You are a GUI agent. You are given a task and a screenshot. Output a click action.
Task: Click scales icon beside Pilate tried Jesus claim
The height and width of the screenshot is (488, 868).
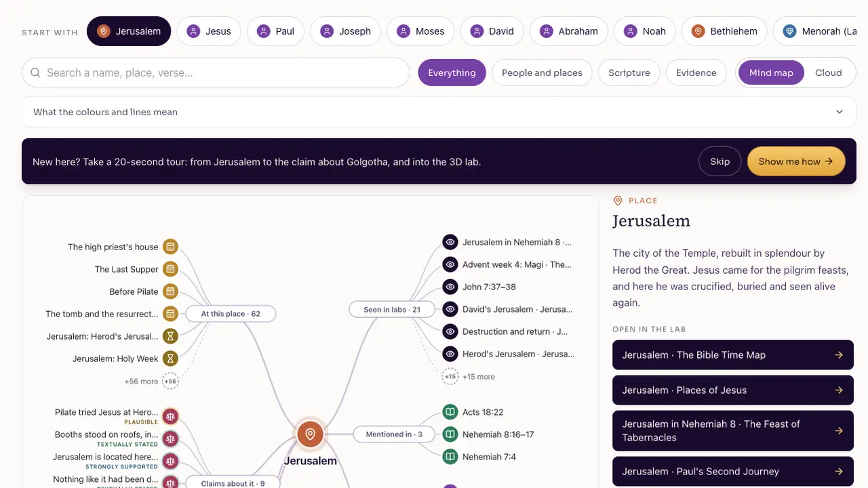point(170,415)
